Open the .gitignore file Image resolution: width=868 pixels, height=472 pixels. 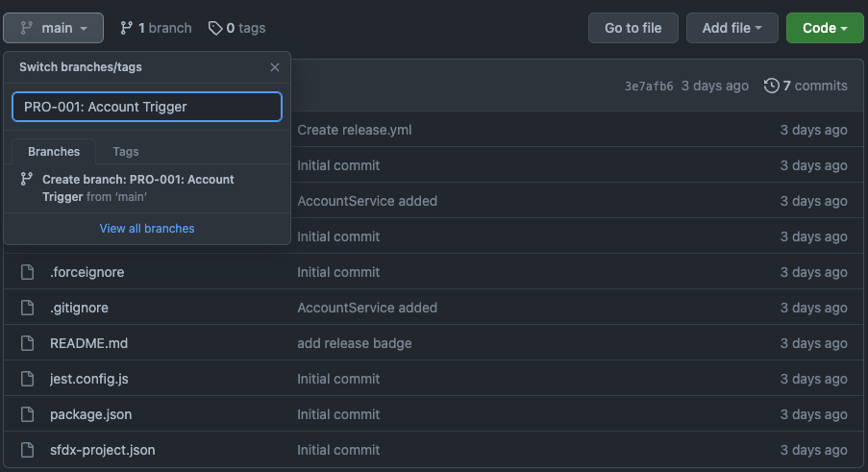pyautogui.click(x=79, y=308)
